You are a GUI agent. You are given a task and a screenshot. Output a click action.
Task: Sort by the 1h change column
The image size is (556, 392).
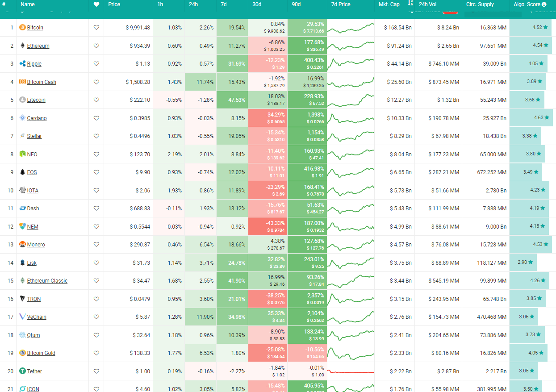160,4
